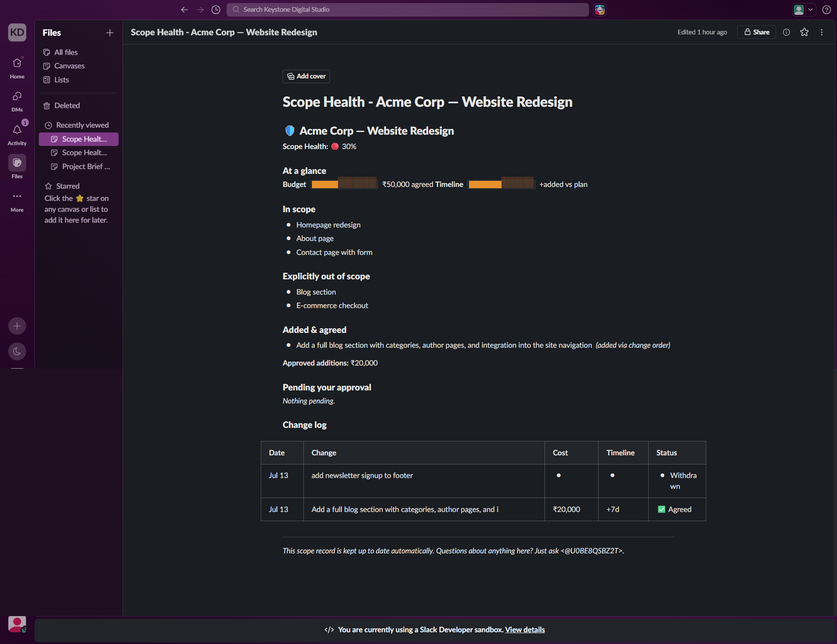
Task: Collapse the Starred section
Action: (x=62, y=186)
